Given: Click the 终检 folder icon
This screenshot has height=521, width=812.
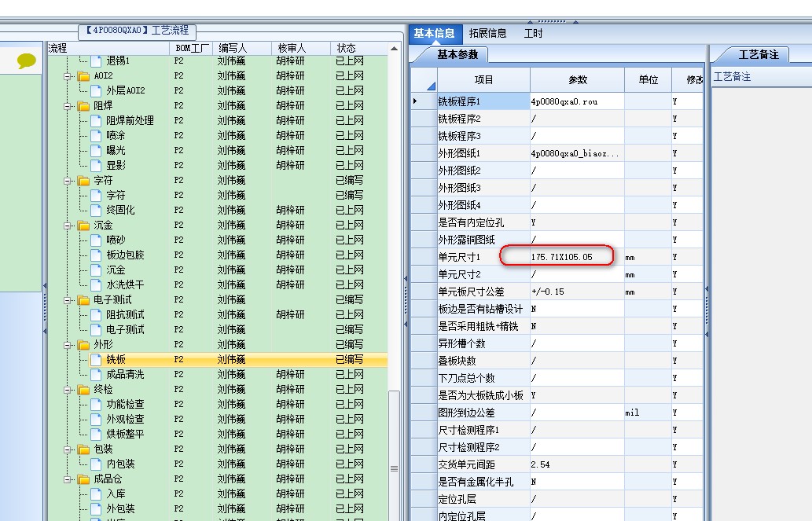Looking at the screenshot, I should point(83,390).
